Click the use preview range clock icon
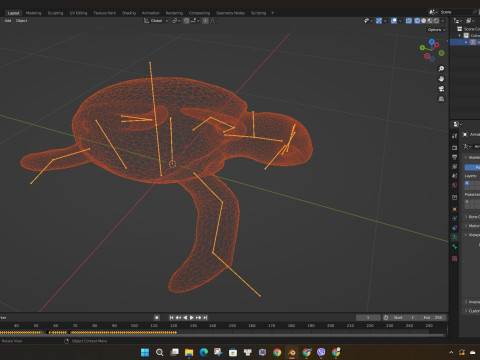 [386, 317]
